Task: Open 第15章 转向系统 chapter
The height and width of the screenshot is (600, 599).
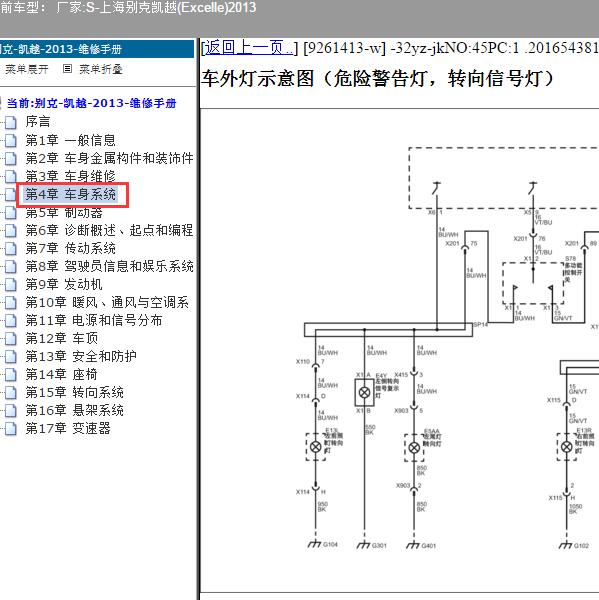Action: click(74, 392)
